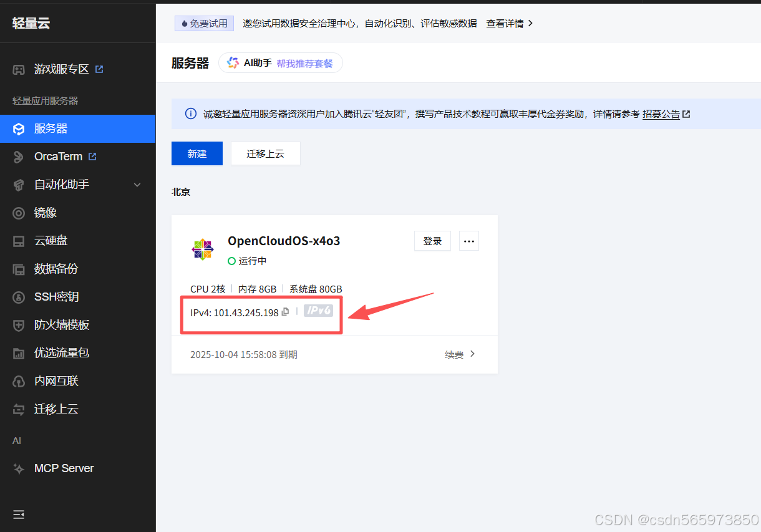Click the blue 新建 button
Image resolution: width=761 pixels, height=532 pixels.
[197, 153]
